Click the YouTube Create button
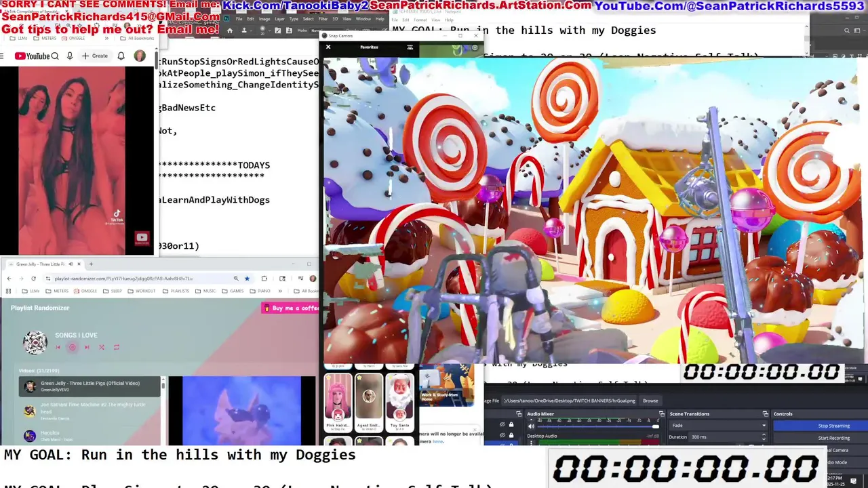The height and width of the screenshot is (488, 868). (x=95, y=56)
